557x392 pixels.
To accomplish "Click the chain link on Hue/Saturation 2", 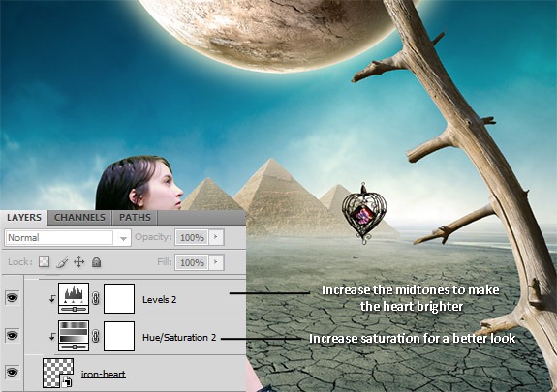I will pyautogui.click(x=96, y=336).
